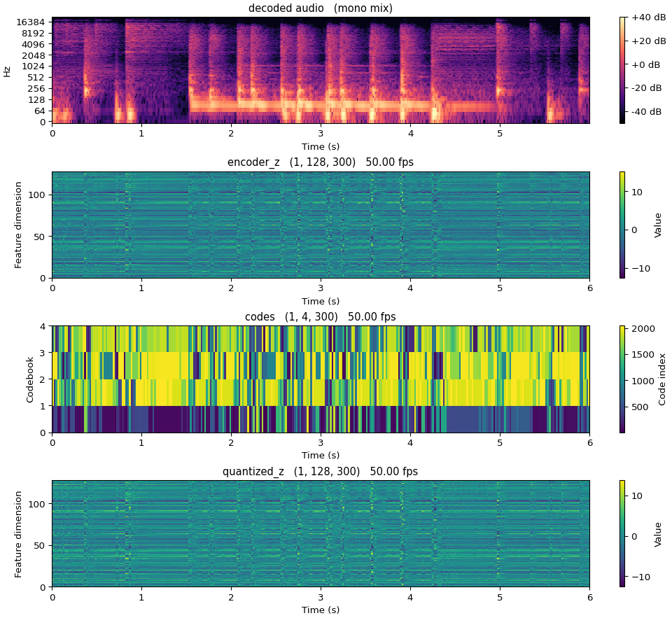672x618 pixels.
Task: Click 'Feature dimension' label of quantized_z plot
Action: tap(18, 534)
